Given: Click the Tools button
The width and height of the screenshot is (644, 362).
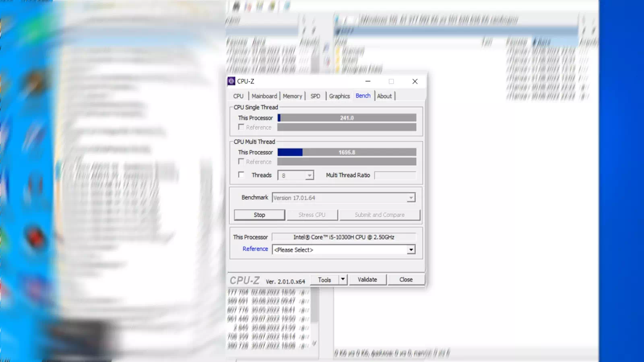Looking at the screenshot, I should [x=324, y=280].
